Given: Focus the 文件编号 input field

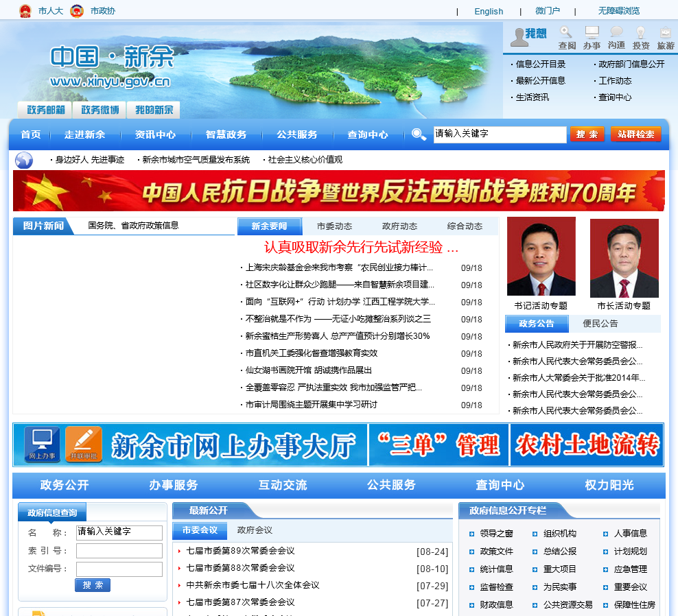Looking at the screenshot, I should pyautogui.click(x=119, y=569).
